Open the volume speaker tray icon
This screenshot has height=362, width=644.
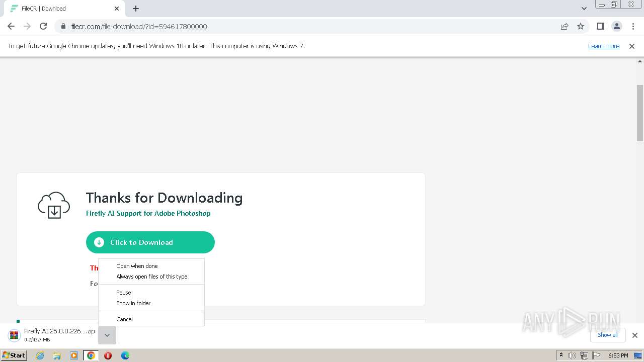(x=572, y=355)
